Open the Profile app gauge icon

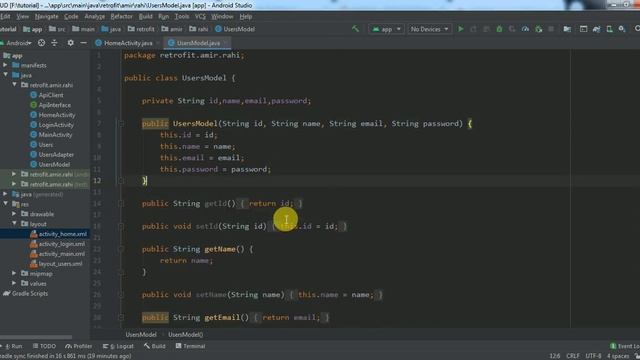[x=525, y=29]
